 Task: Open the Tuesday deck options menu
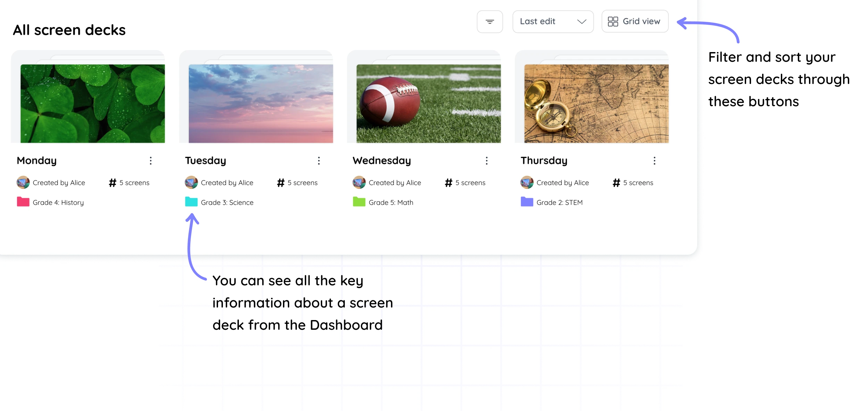319,160
